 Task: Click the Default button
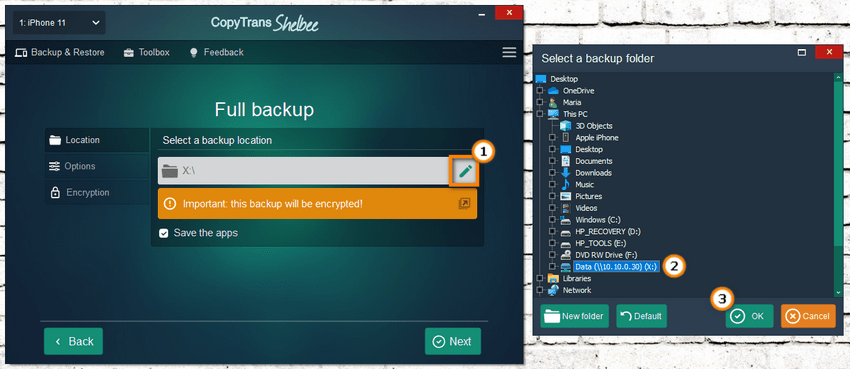642,316
